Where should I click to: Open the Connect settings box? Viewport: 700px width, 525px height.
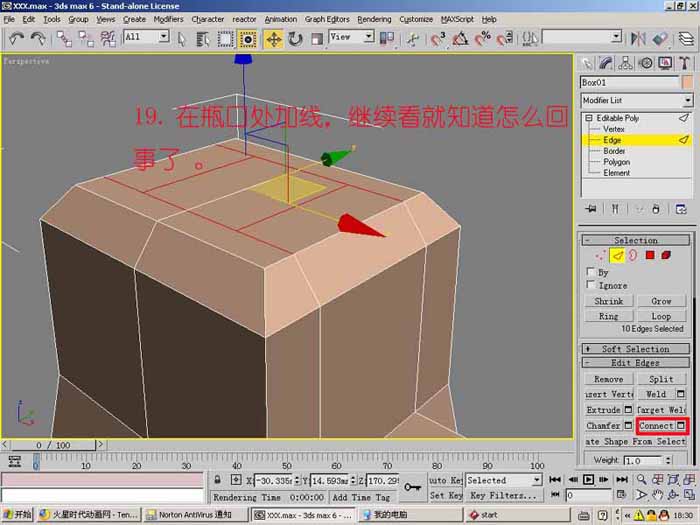click(680, 426)
